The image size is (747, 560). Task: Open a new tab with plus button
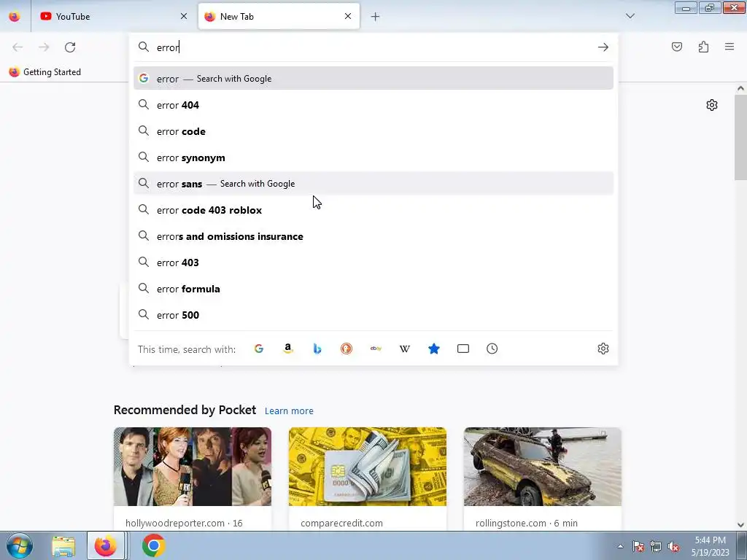pyautogui.click(x=376, y=17)
